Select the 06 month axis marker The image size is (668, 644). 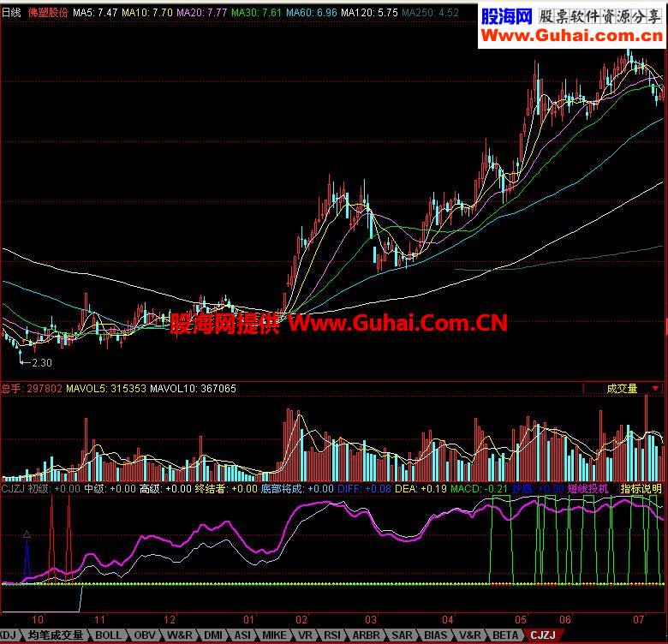click(565, 620)
